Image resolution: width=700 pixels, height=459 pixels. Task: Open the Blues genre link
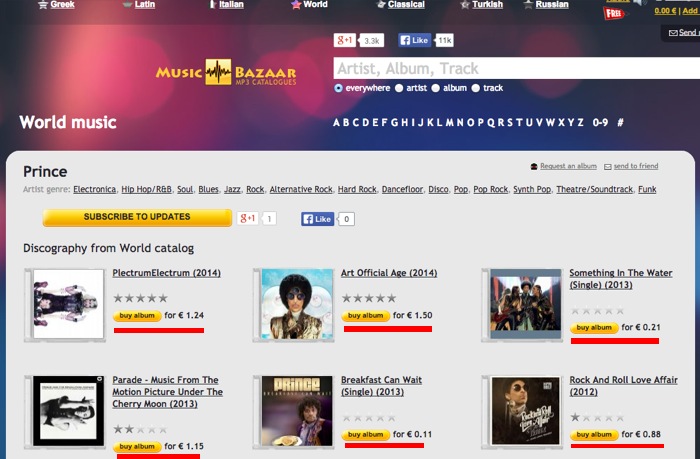[x=208, y=189]
